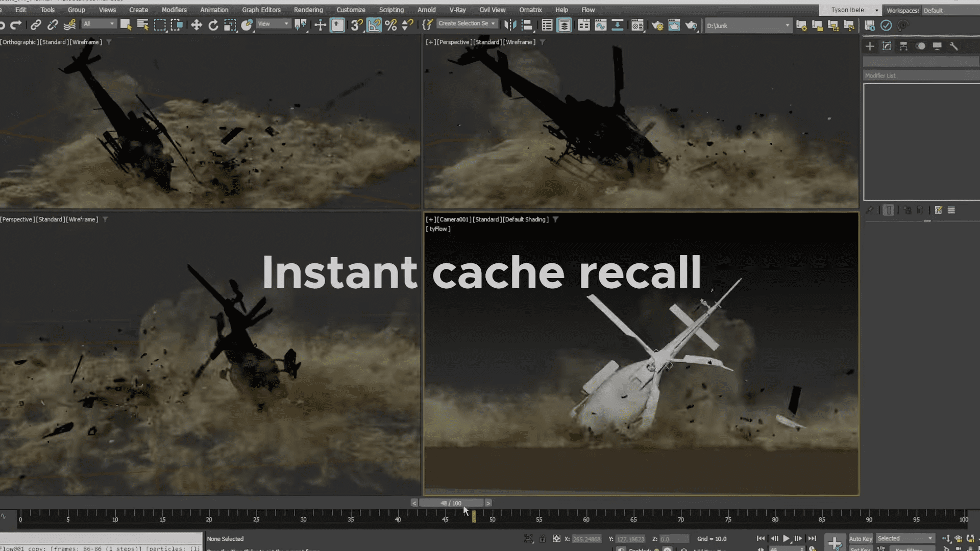Toggle Snaps Toggle 3D mode

click(356, 24)
